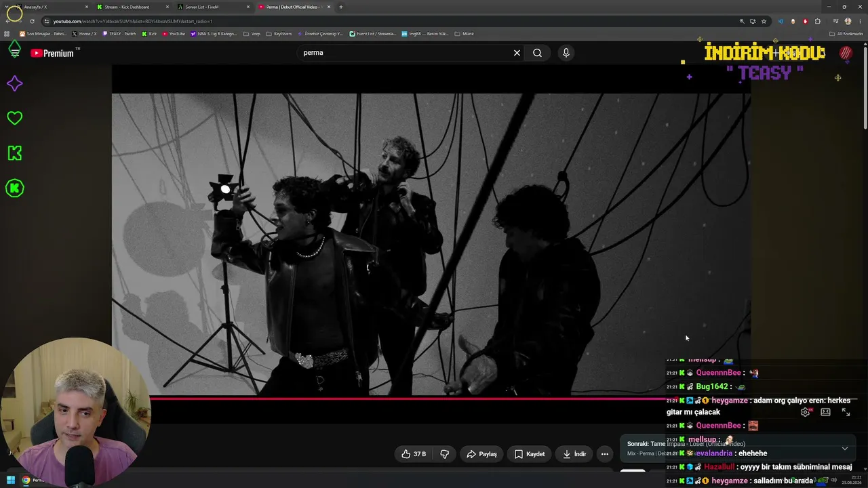Click the youtube.com address bar URL

[x=133, y=21]
